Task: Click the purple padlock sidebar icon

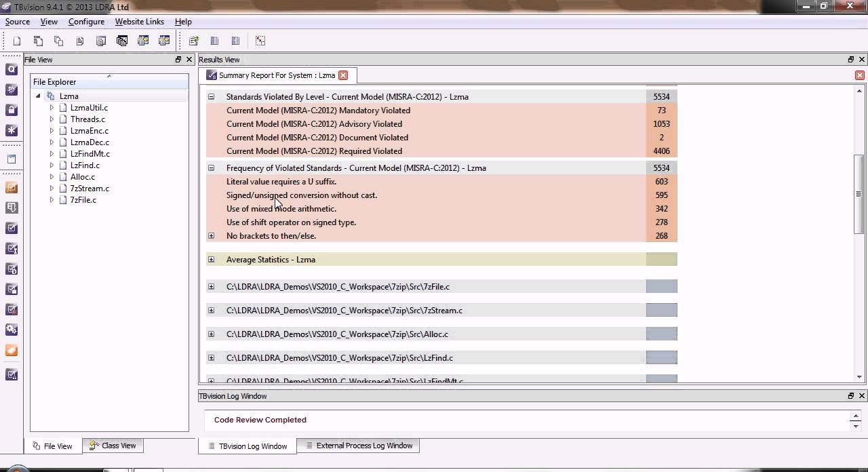Action: [12, 110]
